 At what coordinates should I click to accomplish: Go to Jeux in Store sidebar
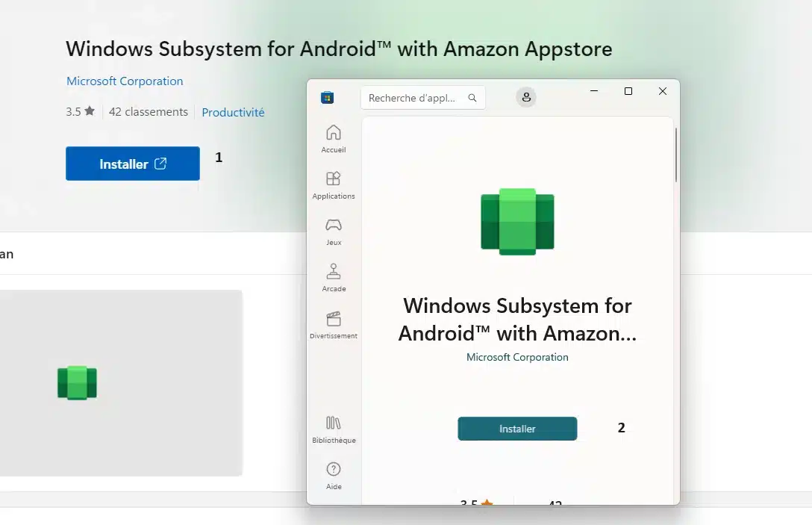(334, 232)
